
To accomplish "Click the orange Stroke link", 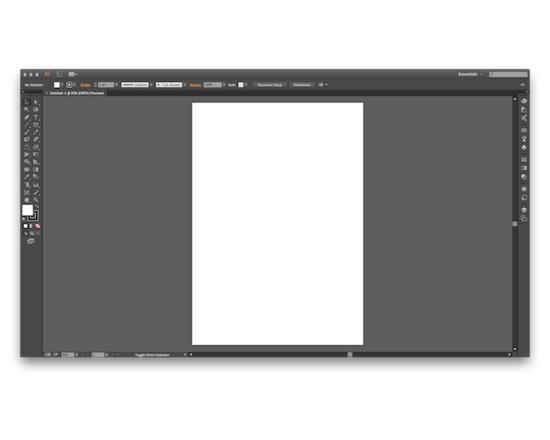I will pyautogui.click(x=86, y=85).
